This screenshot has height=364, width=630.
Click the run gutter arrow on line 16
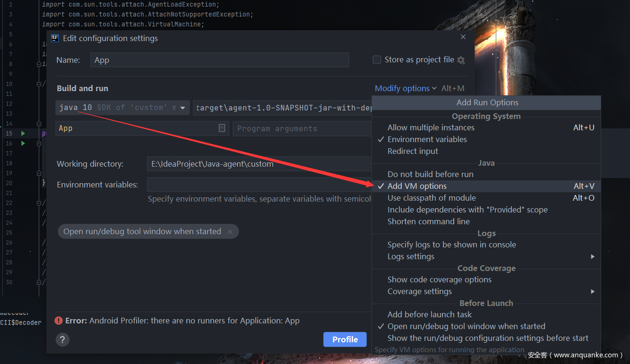pos(23,144)
